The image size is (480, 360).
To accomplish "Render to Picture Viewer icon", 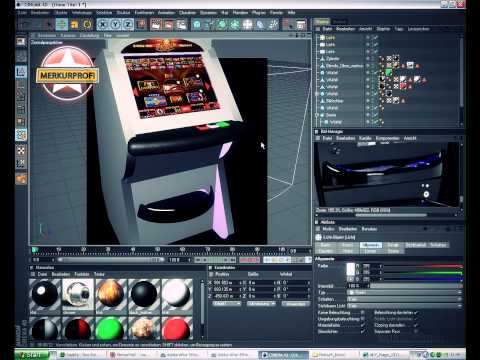I will coord(168,24).
